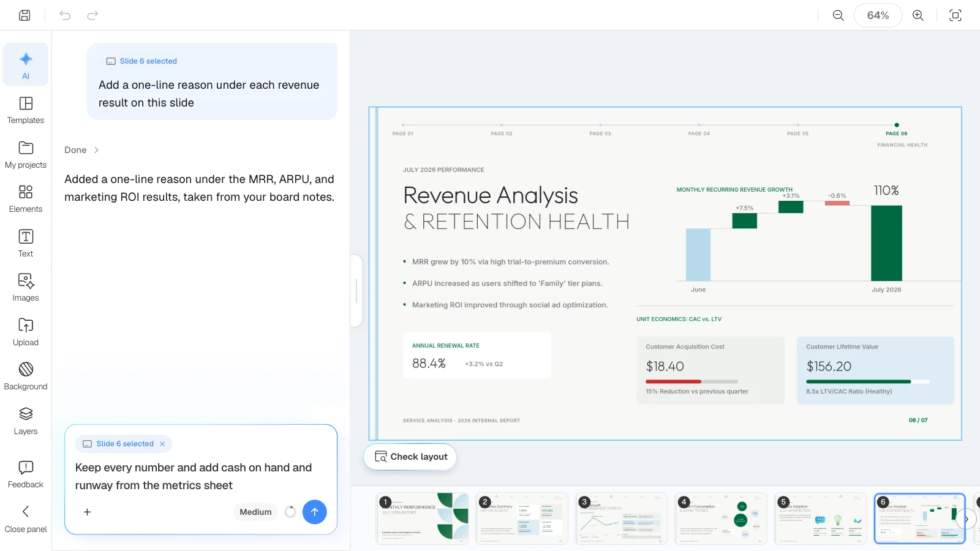
Task: Select slide 1 thumbnail
Action: point(422,519)
